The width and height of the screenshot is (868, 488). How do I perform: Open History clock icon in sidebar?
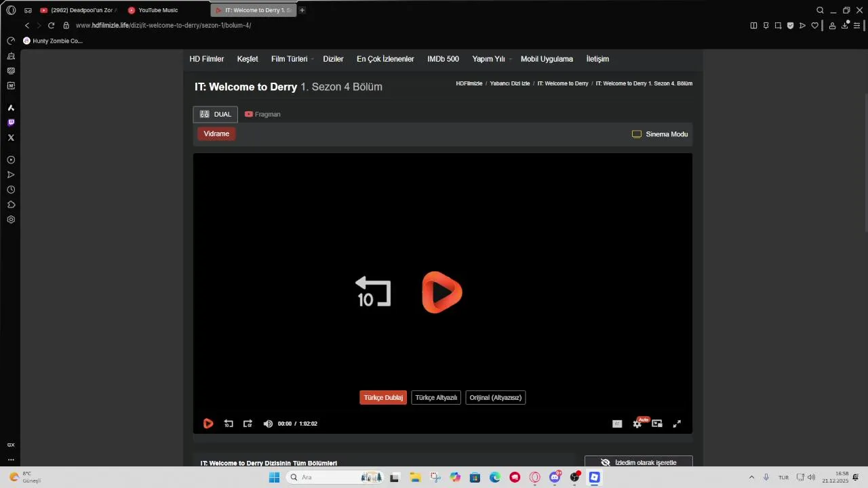[x=11, y=190]
